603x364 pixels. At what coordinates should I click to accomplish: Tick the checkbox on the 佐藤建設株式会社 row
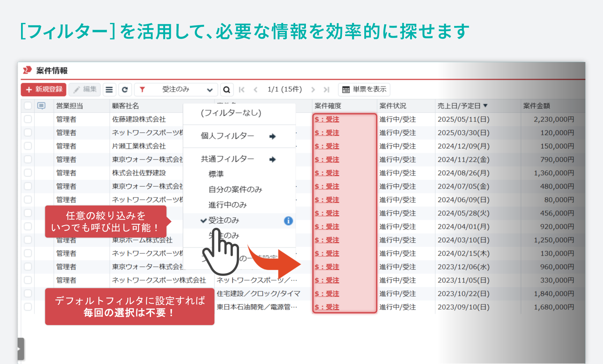pos(28,119)
